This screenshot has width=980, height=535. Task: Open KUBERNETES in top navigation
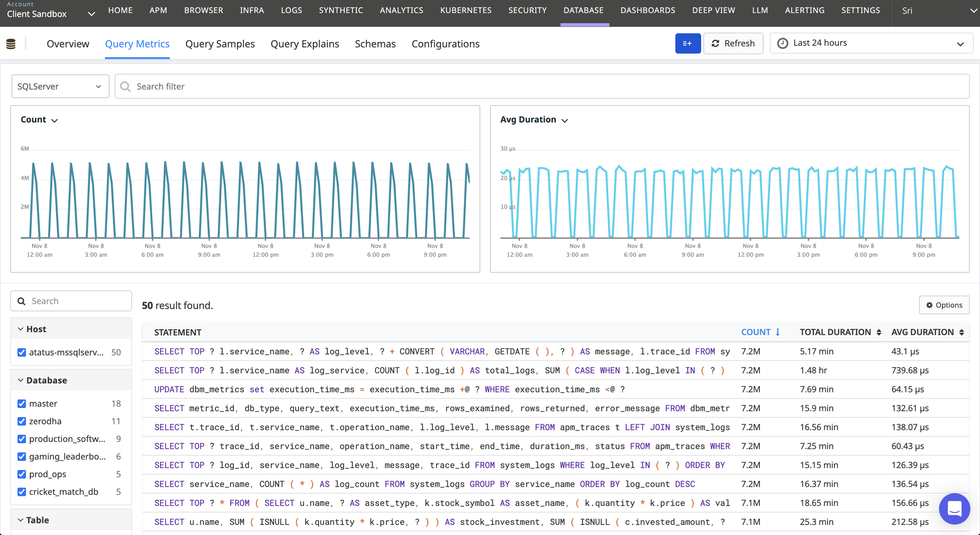(x=465, y=10)
